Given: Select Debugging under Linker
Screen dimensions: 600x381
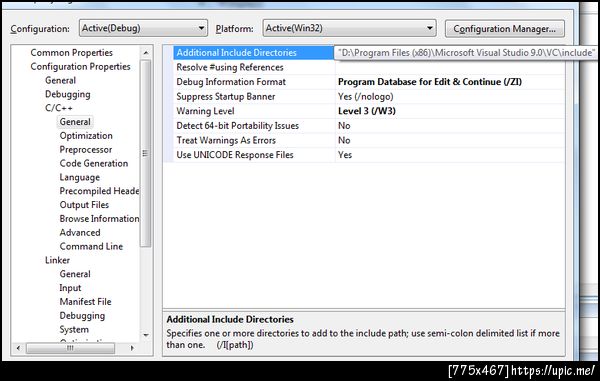Looking at the screenshot, I should click(x=82, y=316).
